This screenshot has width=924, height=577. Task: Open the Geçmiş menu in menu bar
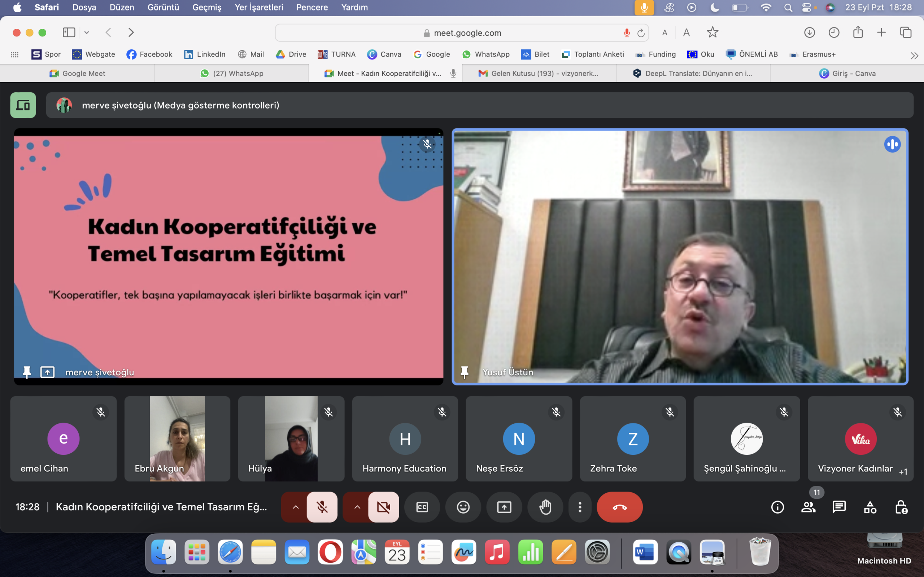click(x=206, y=7)
